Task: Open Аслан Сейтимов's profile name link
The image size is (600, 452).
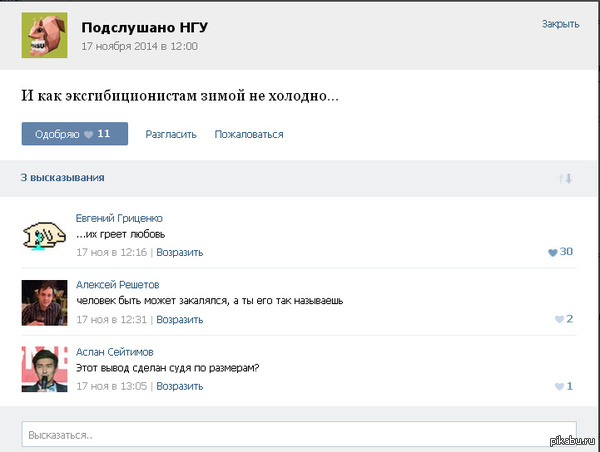Action: 116,352
